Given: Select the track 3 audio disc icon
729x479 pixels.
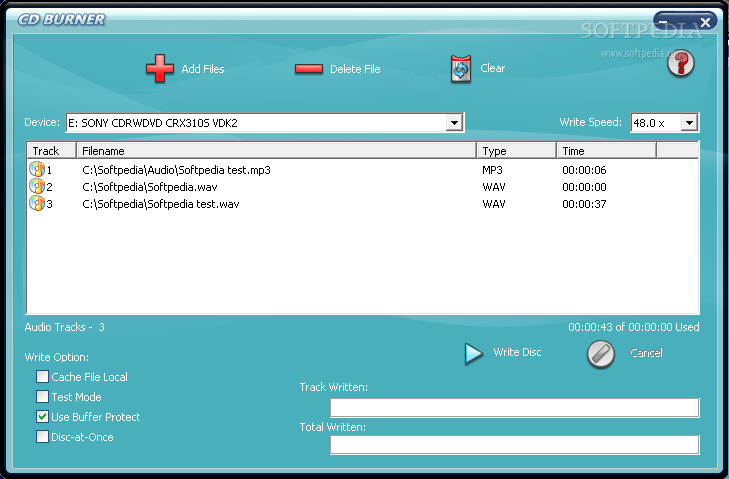Looking at the screenshot, I should click(37, 203).
